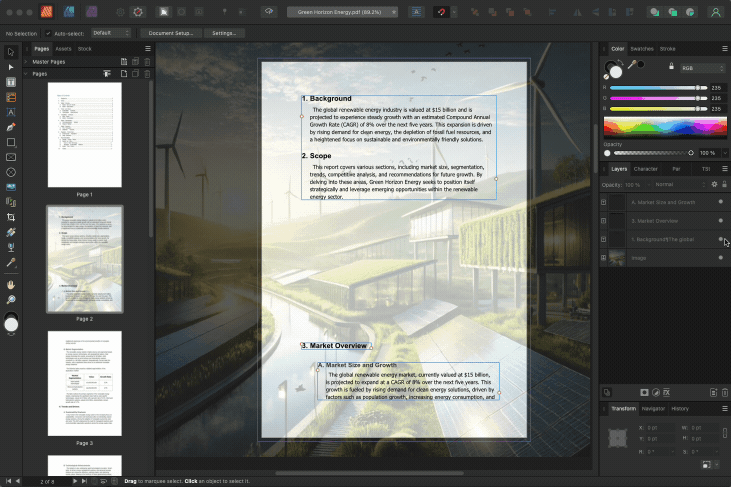Toggle the color panel lock icon
The width and height of the screenshot is (731, 487).
(671, 66)
